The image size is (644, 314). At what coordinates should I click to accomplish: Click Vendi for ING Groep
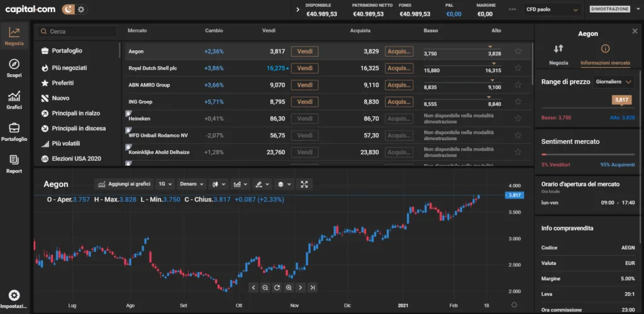[305, 102]
